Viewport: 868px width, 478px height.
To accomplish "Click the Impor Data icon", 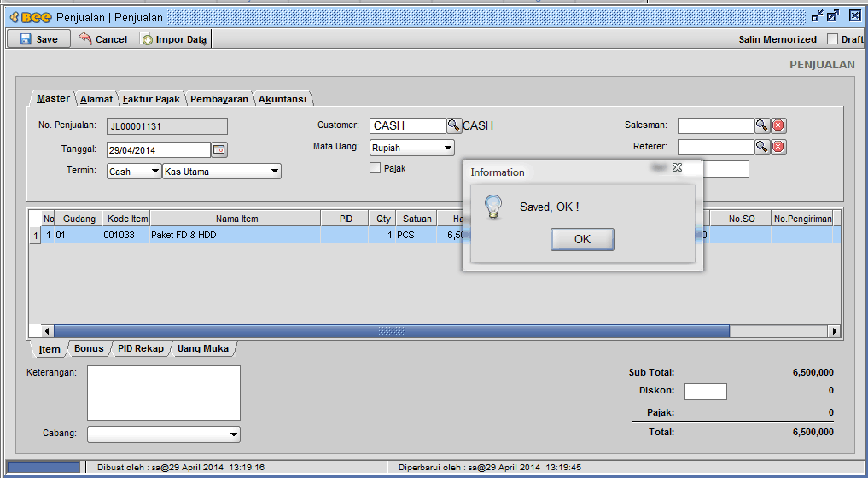I will point(147,39).
